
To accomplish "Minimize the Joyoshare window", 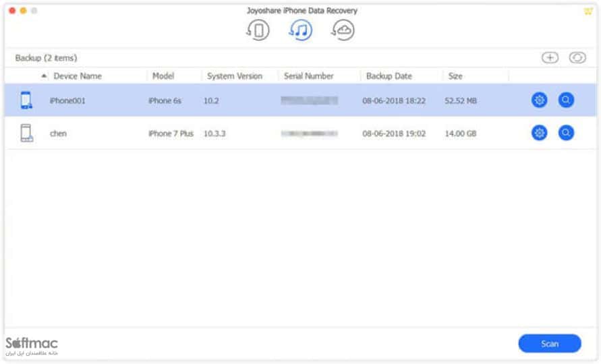I will 24,11.
